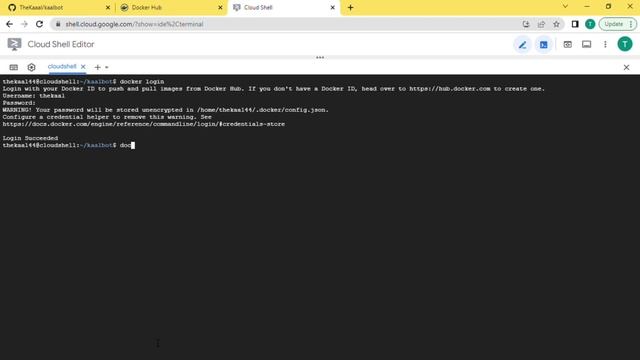Toggle the browser side panel
Viewport: 640px width, 360px height.
pyautogui.click(x=575, y=24)
